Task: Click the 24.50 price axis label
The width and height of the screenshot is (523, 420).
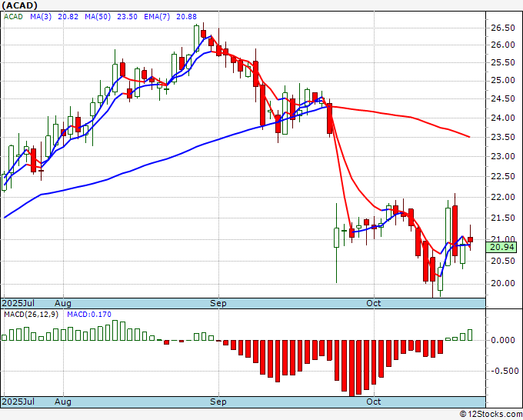Action: tap(503, 98)
